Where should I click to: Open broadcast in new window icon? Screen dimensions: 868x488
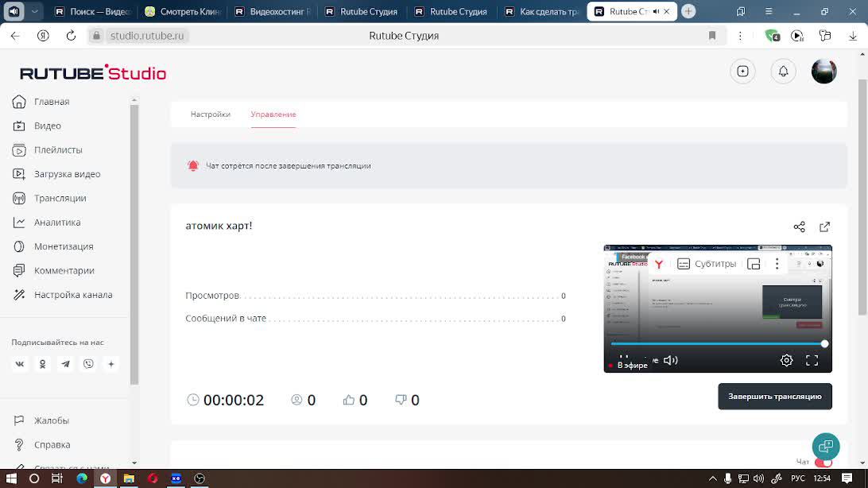click(x=825, y=227)
